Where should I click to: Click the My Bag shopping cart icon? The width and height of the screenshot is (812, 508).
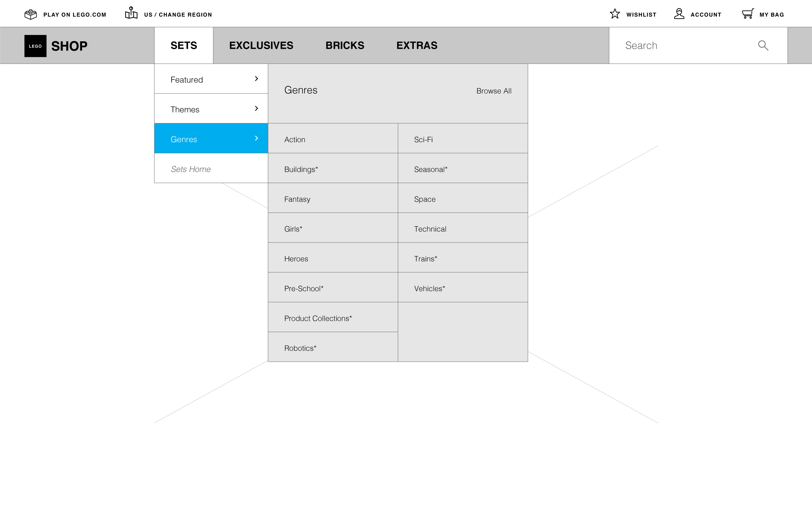click(748, 14)
